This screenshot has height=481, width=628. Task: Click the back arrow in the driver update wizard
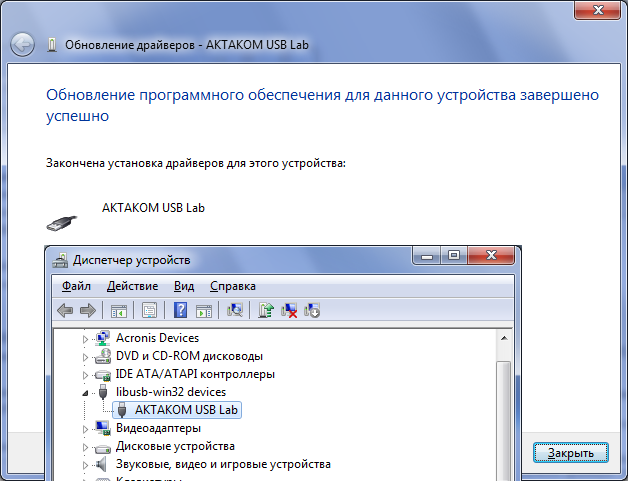pyautogui.click(x=22, y=45)
